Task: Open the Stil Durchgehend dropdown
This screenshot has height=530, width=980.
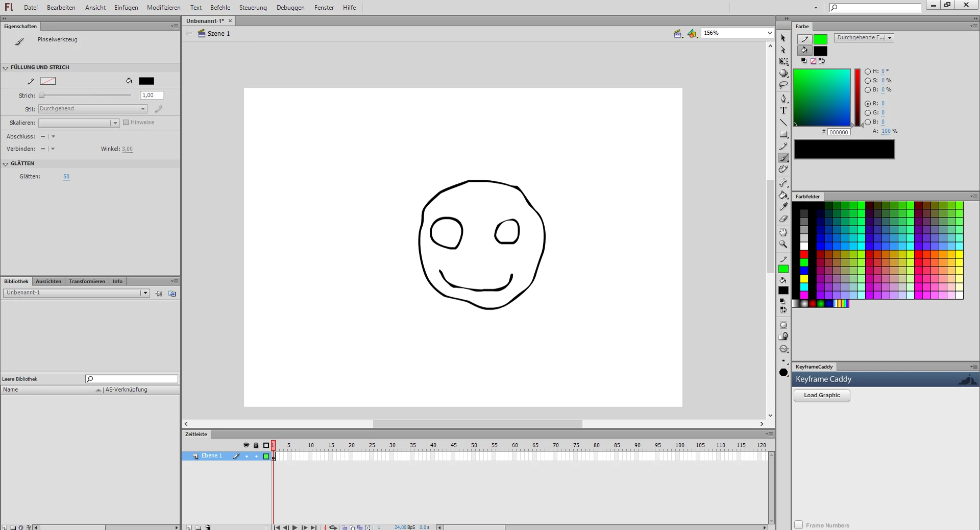Action: (92, 109)
